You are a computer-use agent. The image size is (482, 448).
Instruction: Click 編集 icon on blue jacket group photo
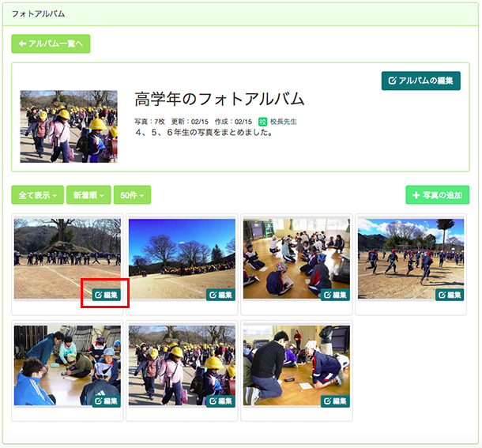[107, 401]
